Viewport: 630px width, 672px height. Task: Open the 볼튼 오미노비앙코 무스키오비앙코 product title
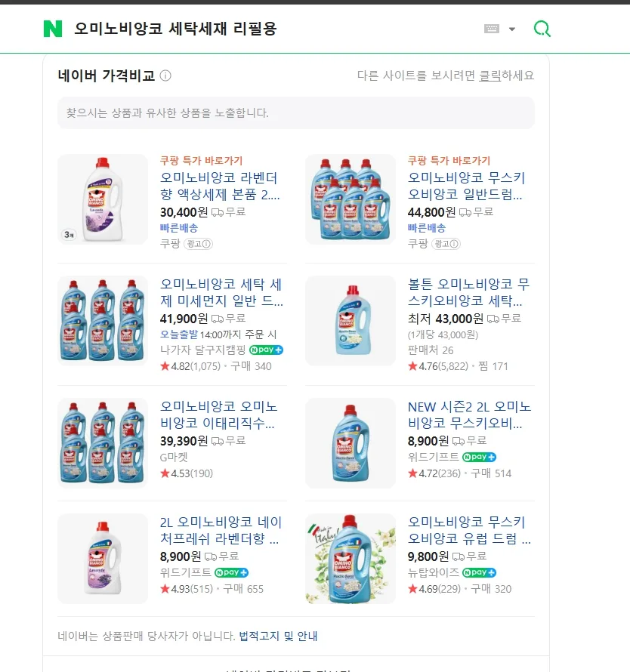[x=469, y=292]
